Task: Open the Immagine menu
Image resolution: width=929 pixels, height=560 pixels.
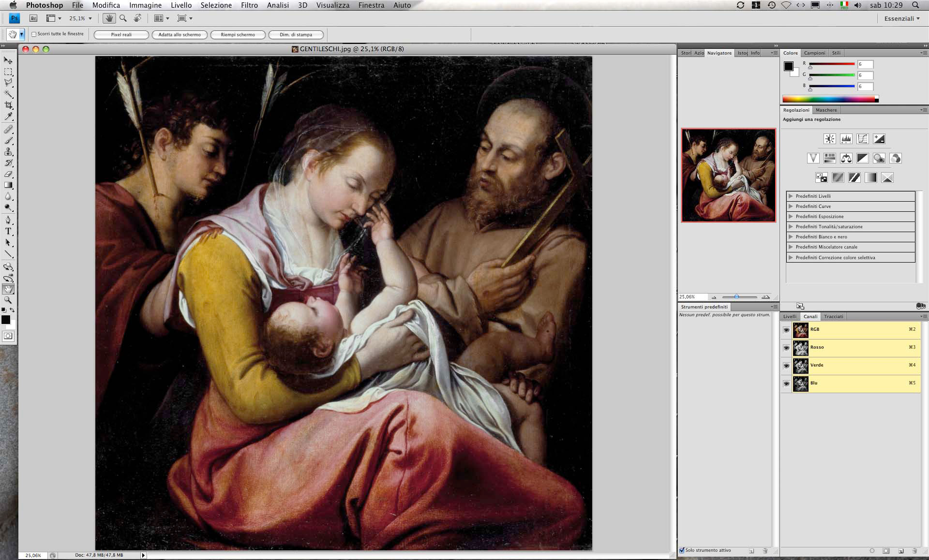Action: (x=145, y=5)
